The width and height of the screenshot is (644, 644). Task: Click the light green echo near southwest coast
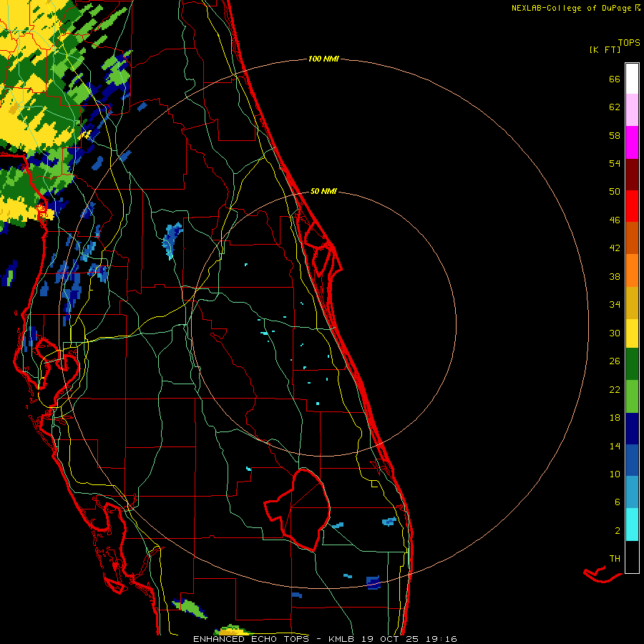coord(190,608)
